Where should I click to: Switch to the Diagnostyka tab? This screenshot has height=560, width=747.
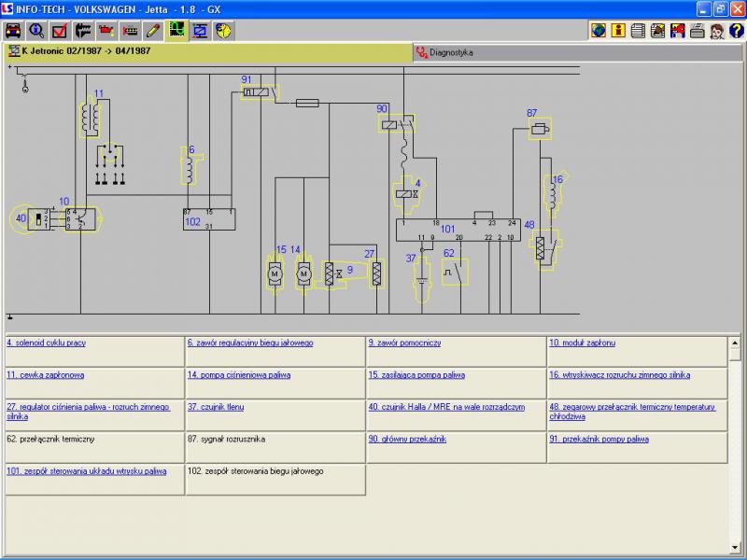pos(577,52)
